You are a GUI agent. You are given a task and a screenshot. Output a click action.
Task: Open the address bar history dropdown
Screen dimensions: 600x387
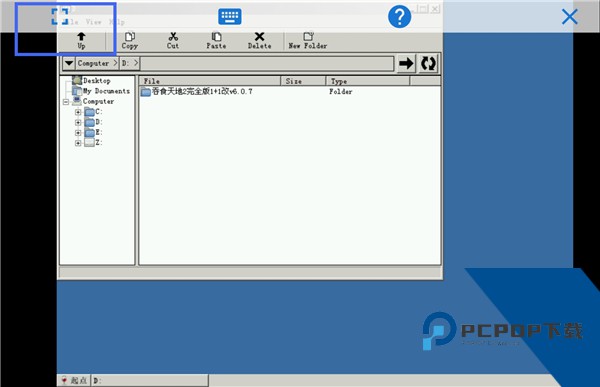[x=69, y=63]
